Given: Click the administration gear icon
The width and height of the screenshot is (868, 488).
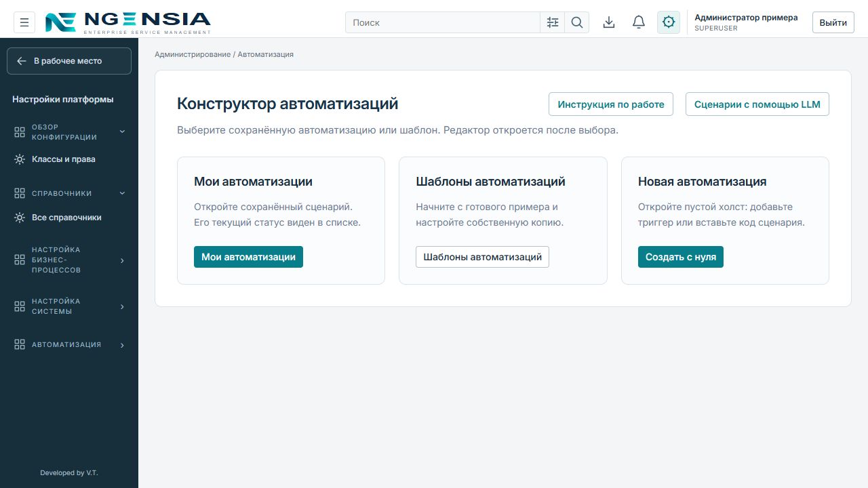Looking at the screenshot, I should click(669, 22).
